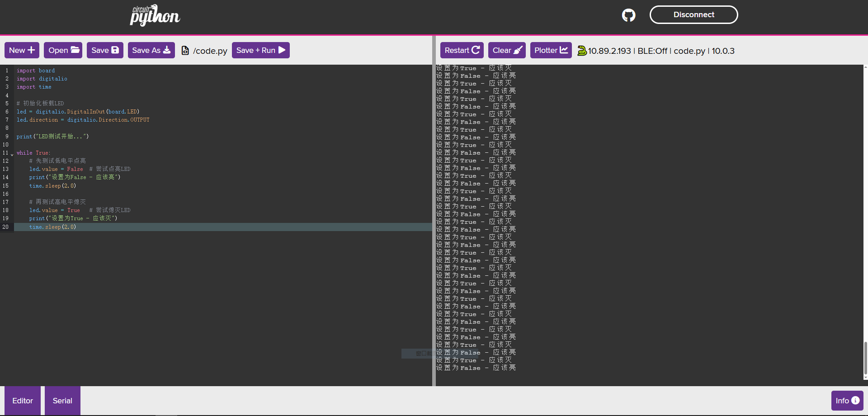The height and width of the screenshot is (416, 868).
Task: Create a new file with New
Action: 22,50
